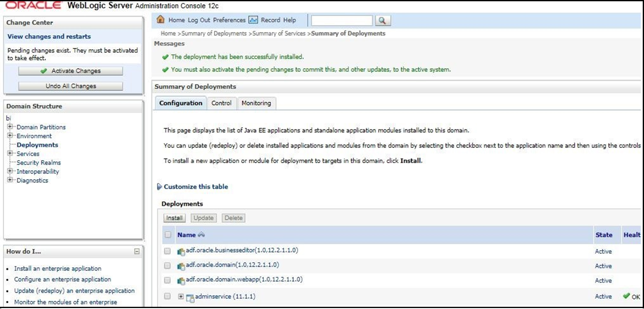Image resolution: width=644 pixels, height=309 pixels.
Task: Expand the Environment tree node
Action: [x=10, y=135]
